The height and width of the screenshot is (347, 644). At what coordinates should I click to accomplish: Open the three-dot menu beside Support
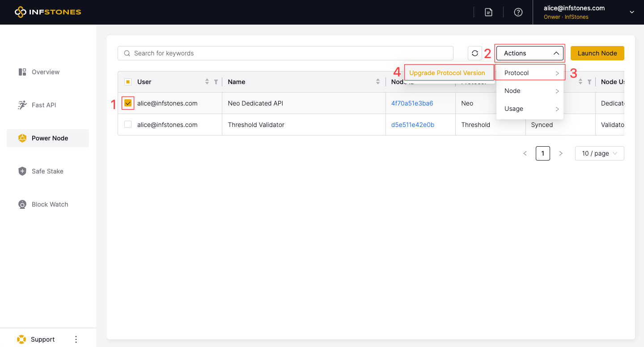76,339
